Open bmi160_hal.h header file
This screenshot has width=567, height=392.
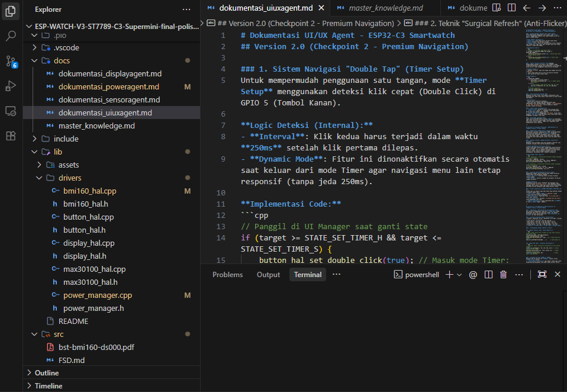pos(111,204)
